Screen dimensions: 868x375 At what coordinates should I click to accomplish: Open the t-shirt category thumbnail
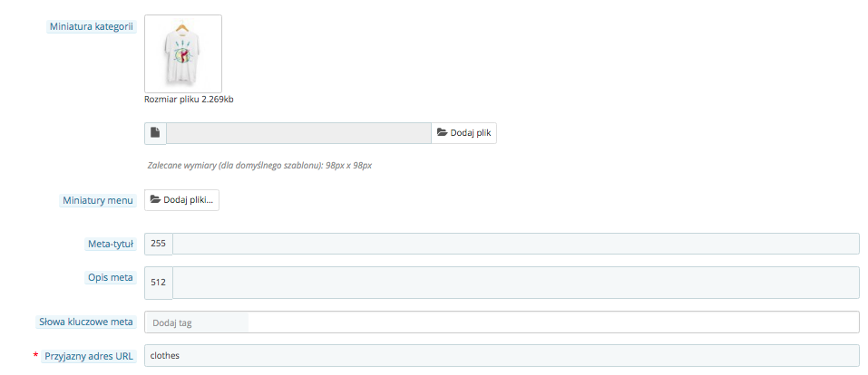[x=183, y=53]
